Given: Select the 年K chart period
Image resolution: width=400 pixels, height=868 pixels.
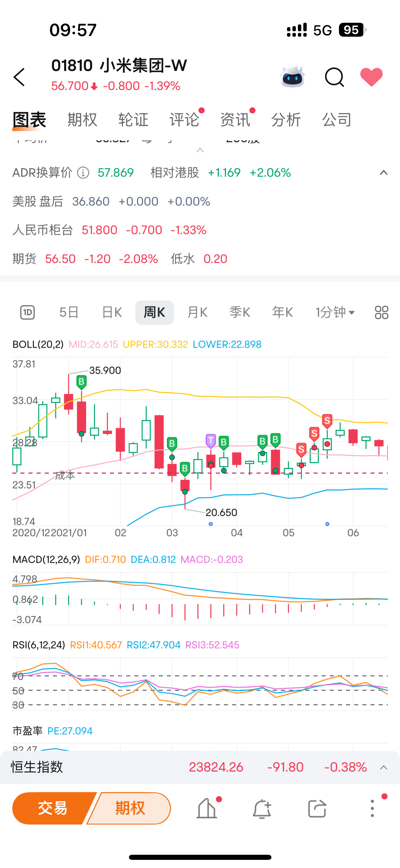Looking at the screenshot, I should click(283, 312).
